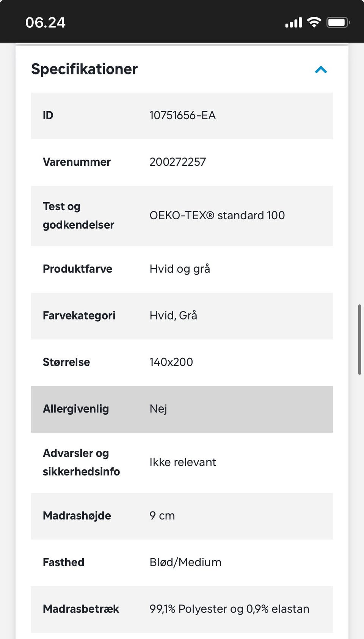Image resolution: width=364 pixels, height=639 pixels.
Task: Tap the Varenummer value 200272257
Action: [x=177, y=162]
